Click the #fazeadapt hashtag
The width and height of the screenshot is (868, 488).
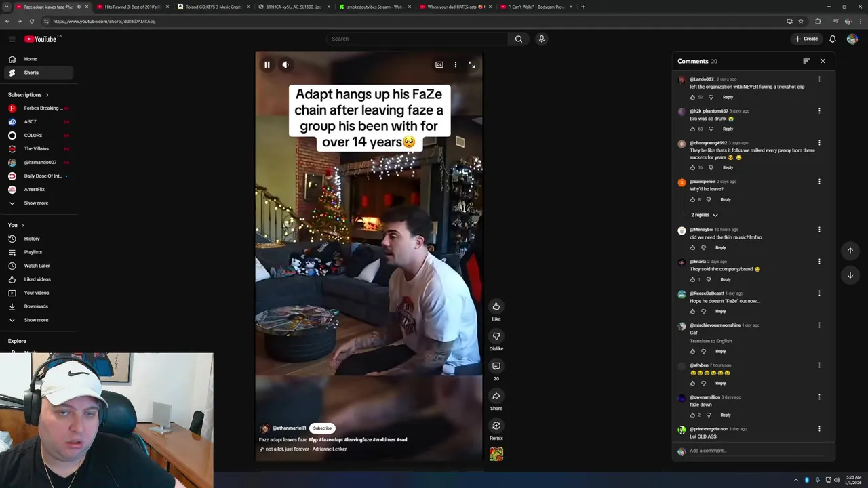tap(330, 440)
